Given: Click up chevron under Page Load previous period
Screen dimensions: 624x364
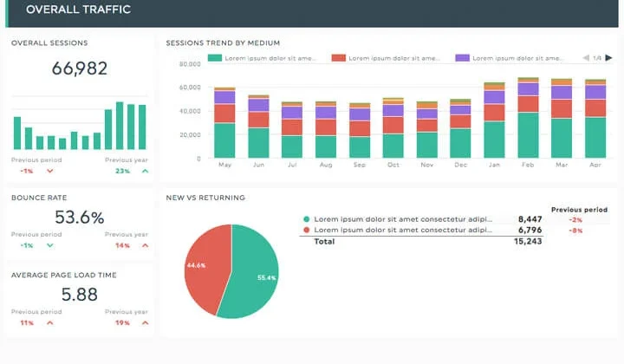Looking at the screenshot, I should tap(49, 322).
